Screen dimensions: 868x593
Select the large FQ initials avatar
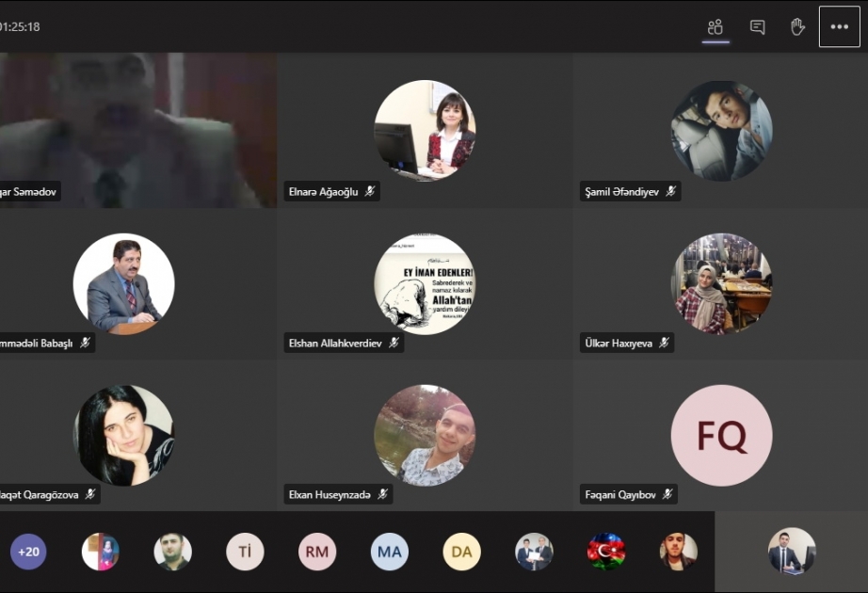721,435
